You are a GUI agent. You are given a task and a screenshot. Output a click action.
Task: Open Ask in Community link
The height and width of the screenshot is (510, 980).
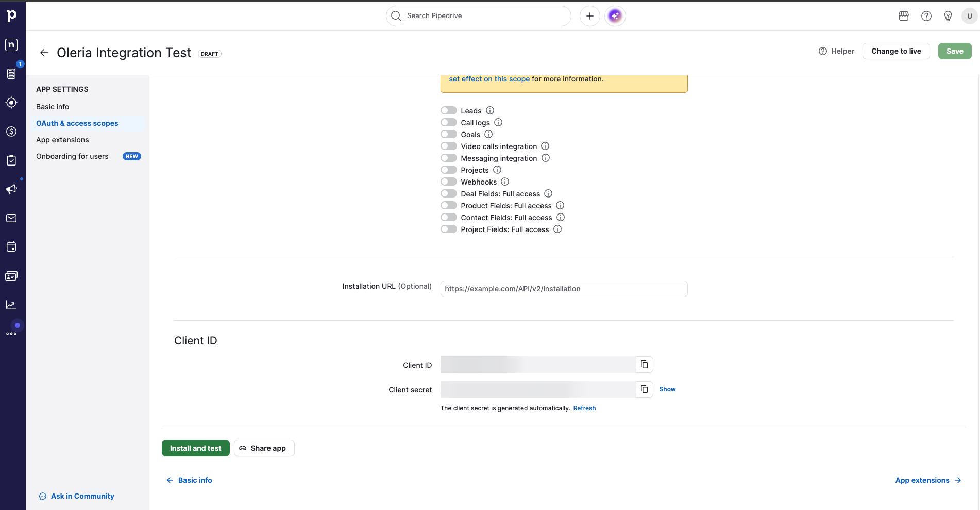pos(77,496)
